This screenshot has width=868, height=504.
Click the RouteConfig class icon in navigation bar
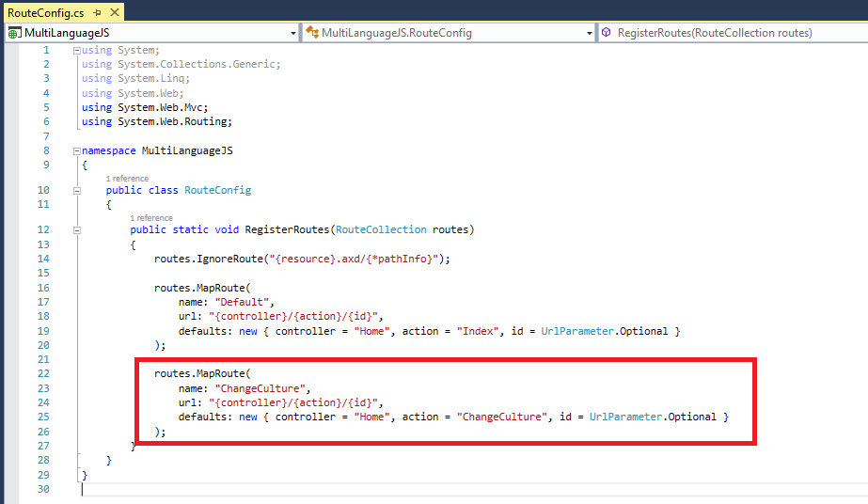311,33
